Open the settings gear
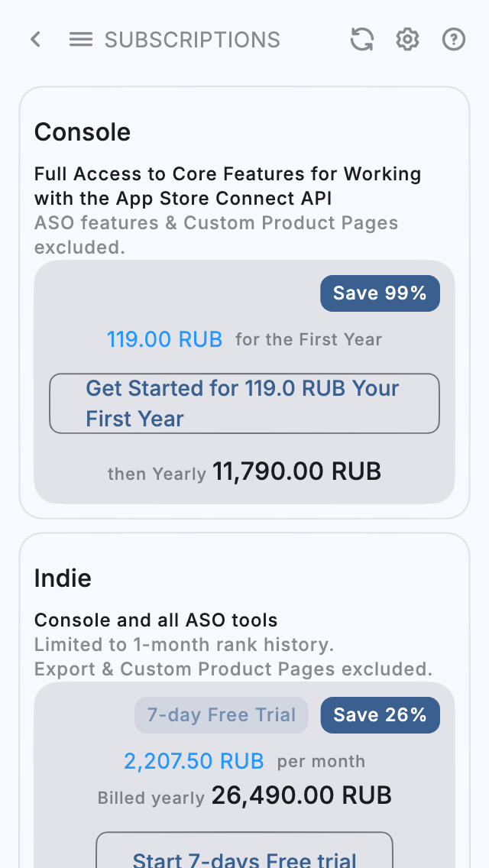The height and width of the screenshot is (868, 489). (x=407, y=40)
